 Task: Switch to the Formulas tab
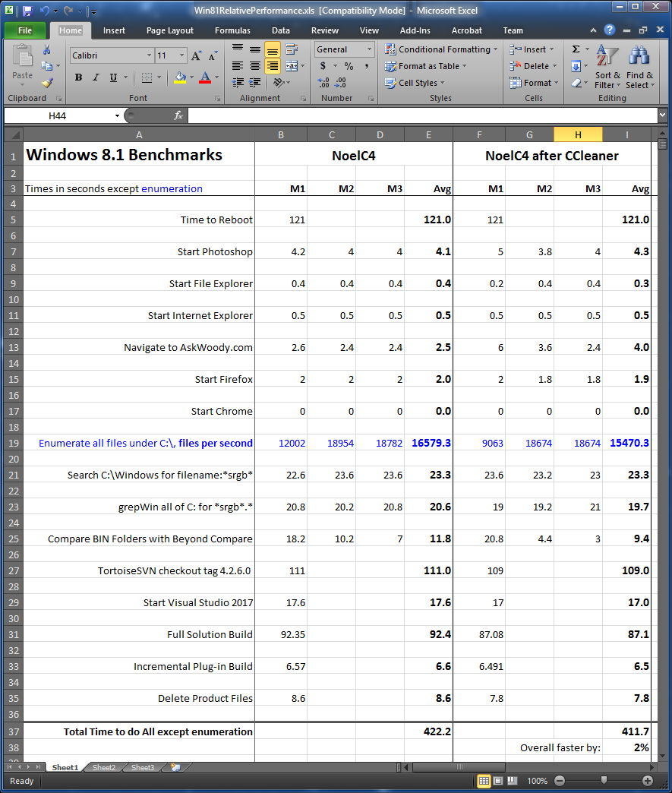(x=232, y=30)
